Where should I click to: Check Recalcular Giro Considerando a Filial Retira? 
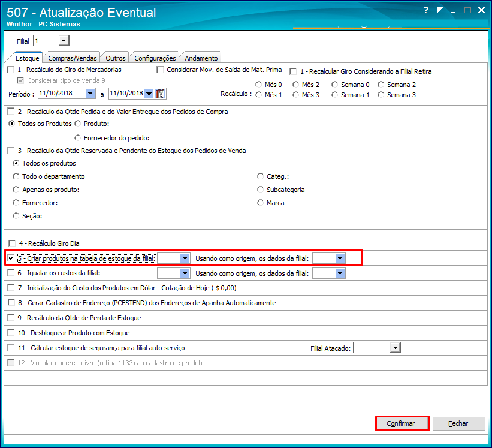[x=293, y=71]
